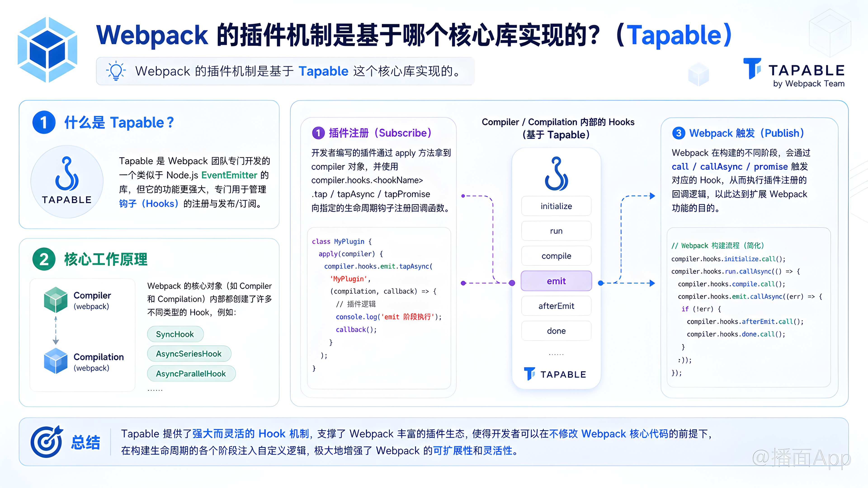Screen dimensions: 868x488
Task: Click the purple number 1 badge beside 插件注册
Action: pyautogui.click(x=318, y=133)
